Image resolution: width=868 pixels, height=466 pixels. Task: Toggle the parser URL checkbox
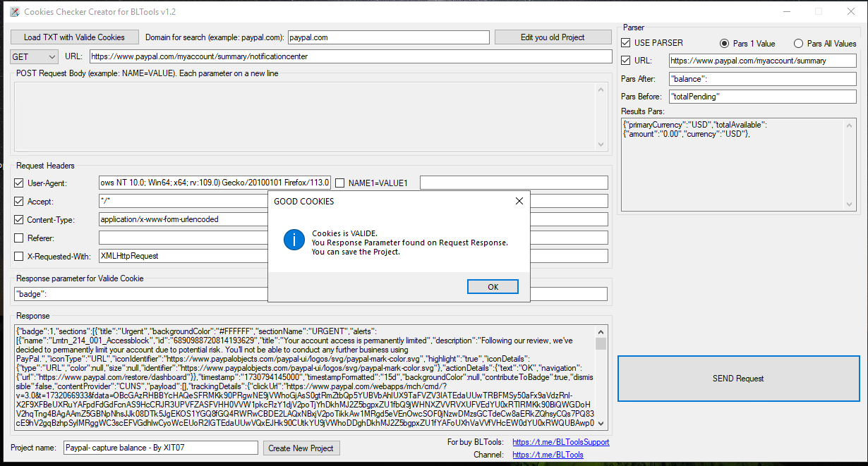tap(625, 61)
